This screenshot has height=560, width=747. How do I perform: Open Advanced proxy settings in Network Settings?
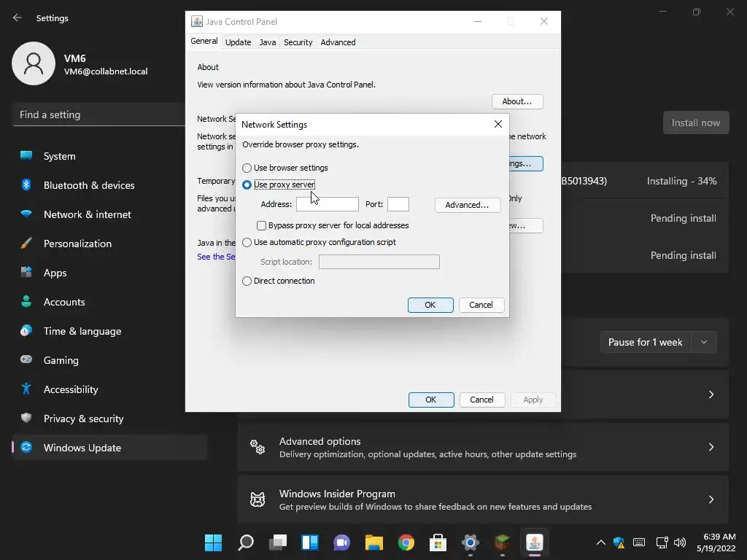click(x=468, y=205)
